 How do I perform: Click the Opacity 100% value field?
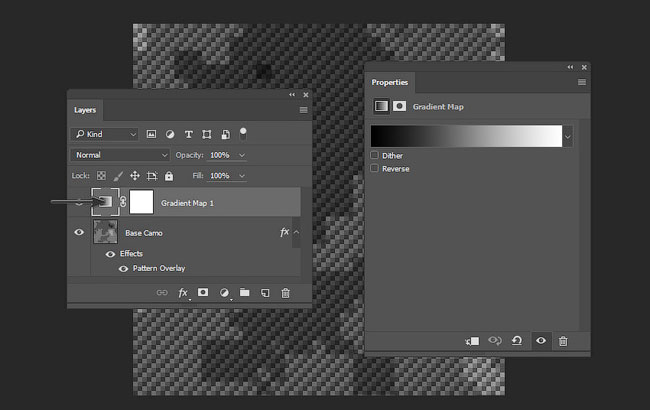point(221,155)
